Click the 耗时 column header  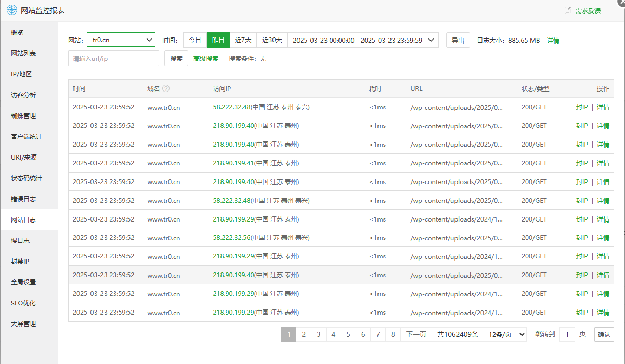point(375,89)
